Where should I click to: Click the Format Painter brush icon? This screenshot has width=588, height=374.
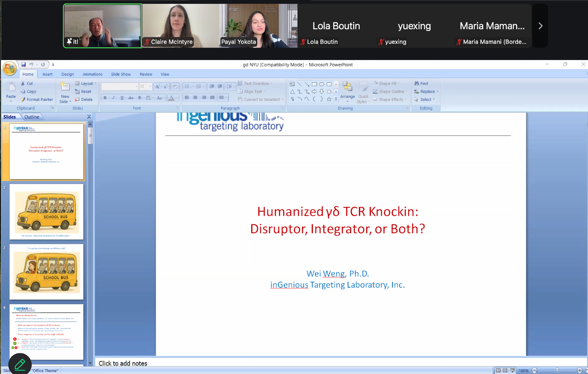click(23, 99)
